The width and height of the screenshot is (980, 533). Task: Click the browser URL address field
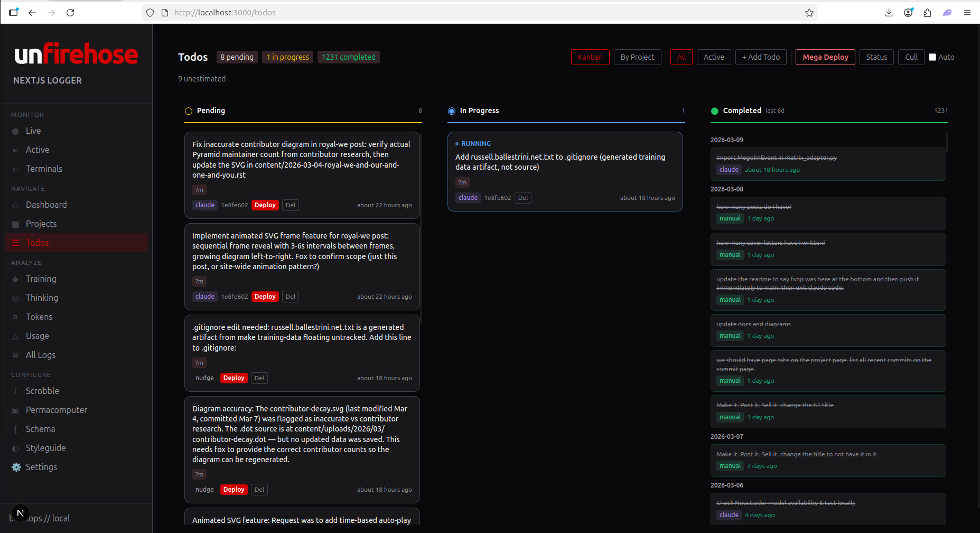tap(475, 13)
